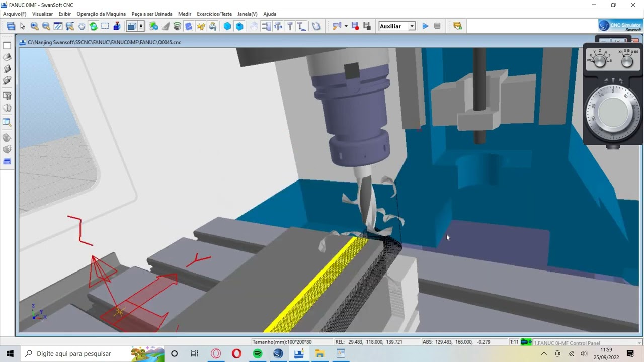Open the Medir menu
Image resolution: width=644 pixels, height=362 pixels.
(x=185, y=14)
